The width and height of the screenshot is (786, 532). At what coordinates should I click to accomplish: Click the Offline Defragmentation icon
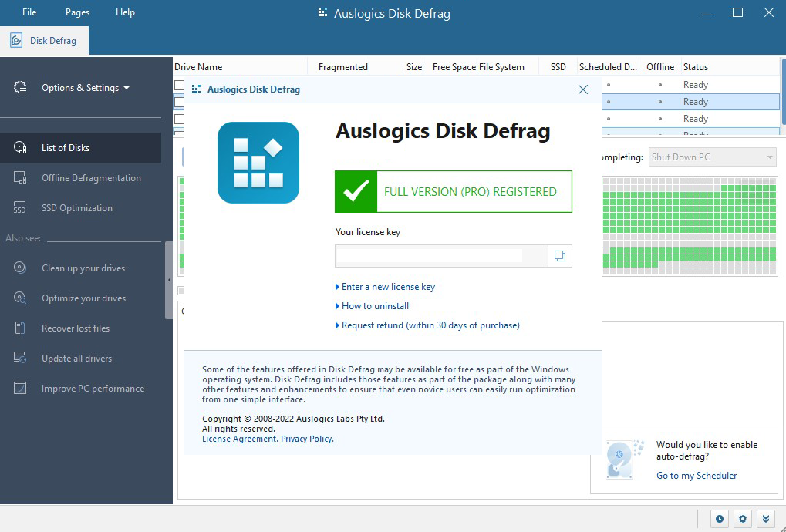point(20,178)
